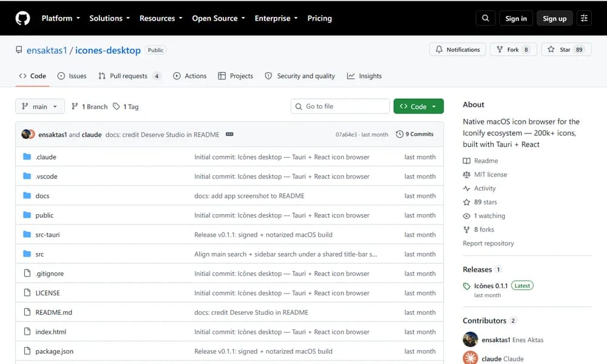This screenshot has width=607, height=364.
Task: Open MIT license link in About
Action: click(x=485, y=175)
